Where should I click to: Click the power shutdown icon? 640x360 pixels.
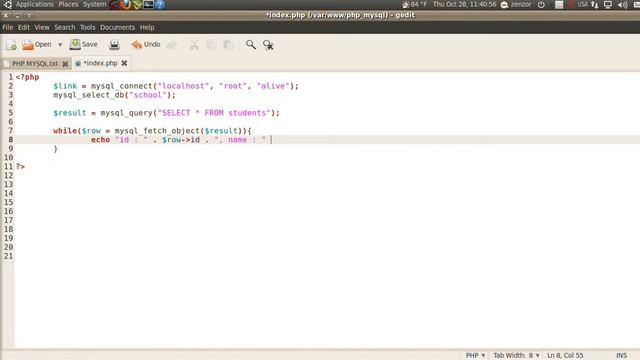[541, 4]
